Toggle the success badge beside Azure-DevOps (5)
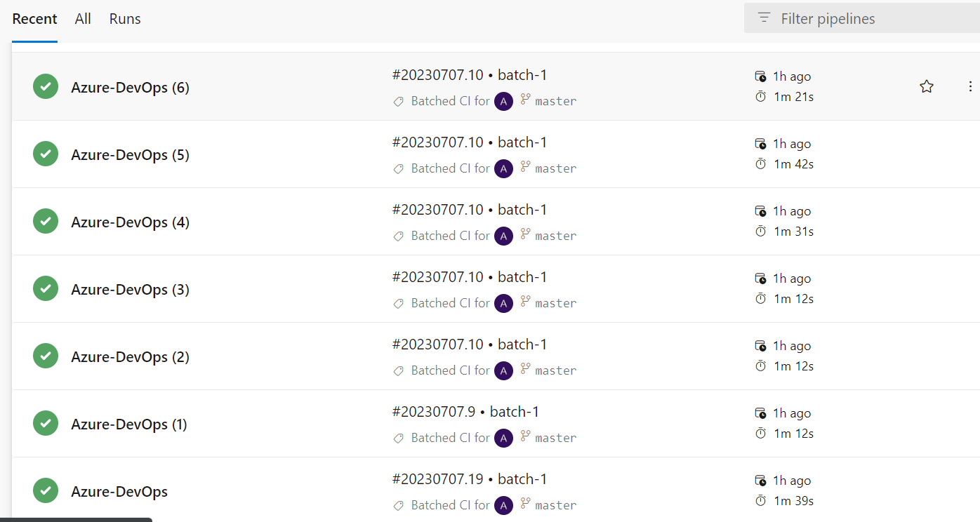980x522 pixels. [x=45, y=154]
